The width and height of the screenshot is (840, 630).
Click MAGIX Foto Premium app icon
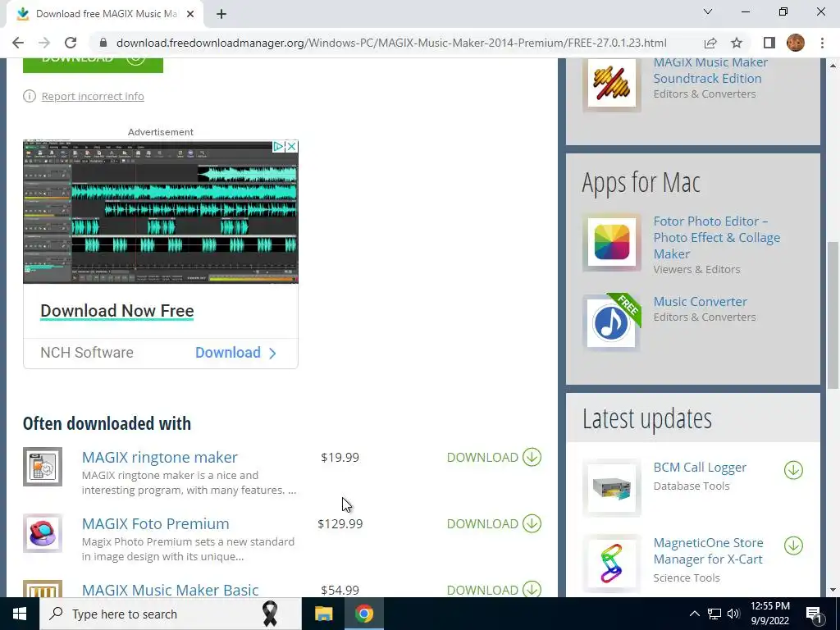43,533
